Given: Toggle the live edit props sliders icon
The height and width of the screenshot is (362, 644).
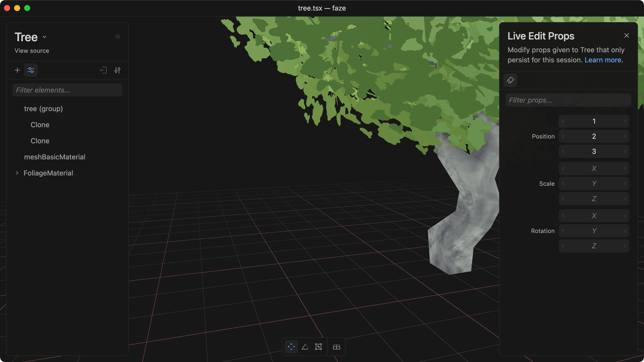Looking at the screenshot, I should (x=31, y=70).
